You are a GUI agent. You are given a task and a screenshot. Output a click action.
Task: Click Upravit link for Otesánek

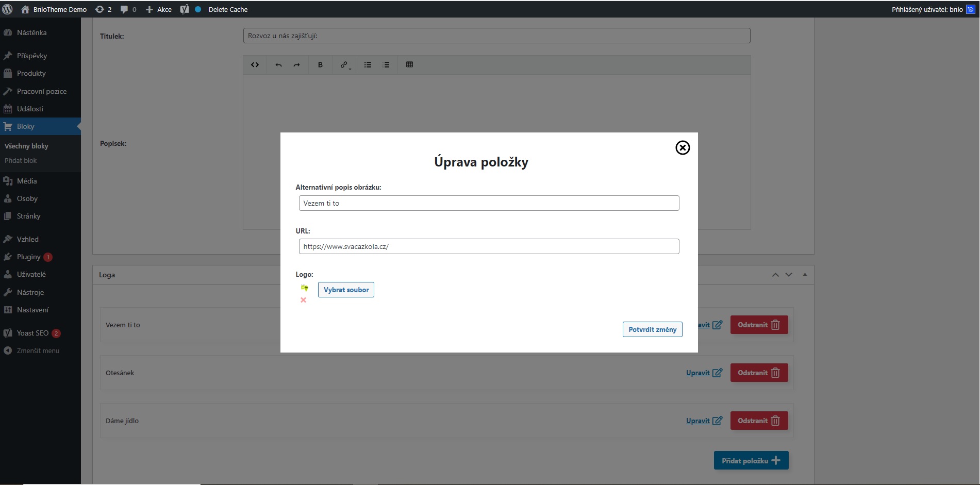tap(697, 373)
